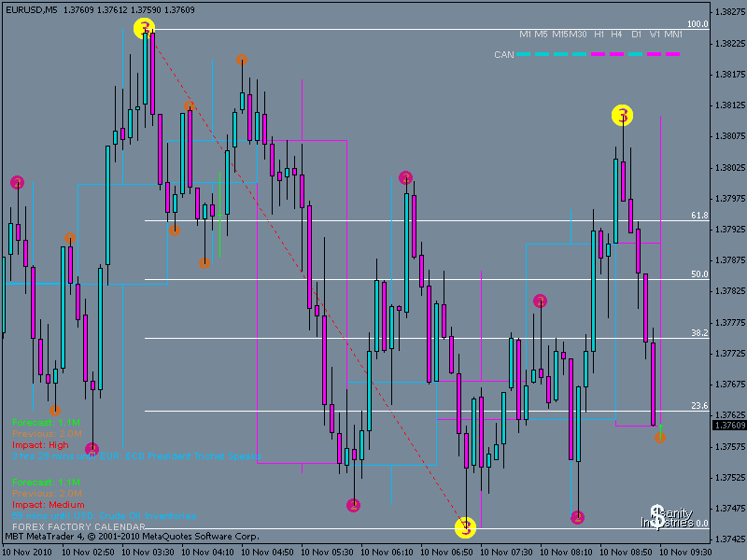Click the orange marker touching the red dotted trendline

click(190, 106)
